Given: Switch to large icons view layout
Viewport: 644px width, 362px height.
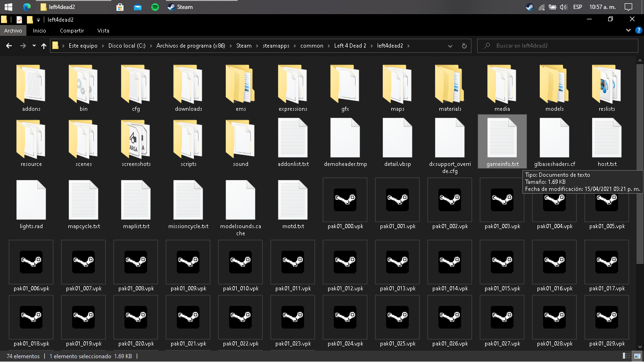Looking at the screenshot, I should 637,356.
